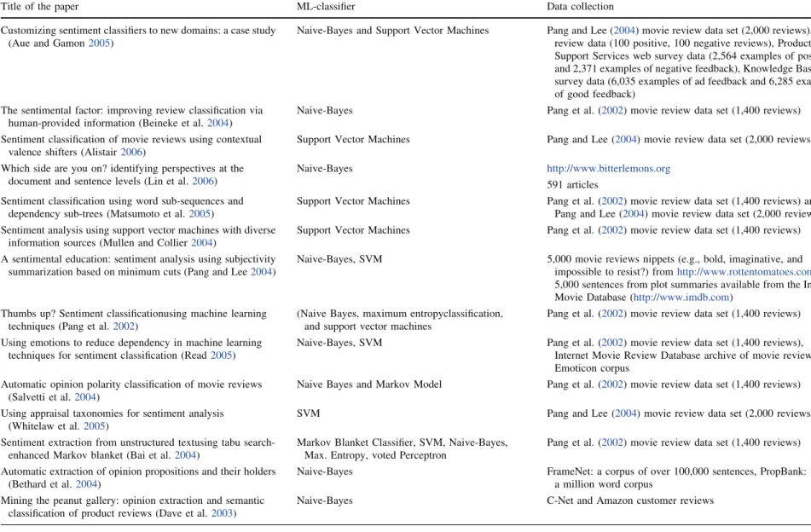Select 'Naive-Bayes' in the Dave et al. row
The image size is (811, 532).
point(325,501)
